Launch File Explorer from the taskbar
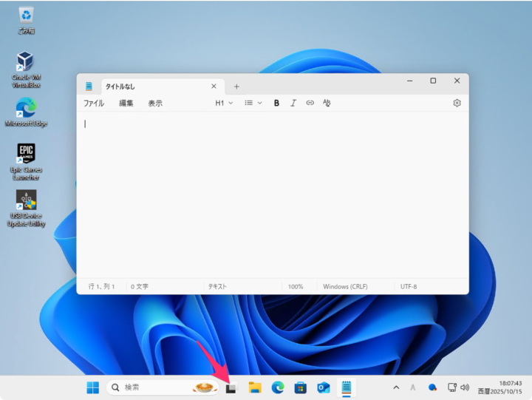532x400 pixels. pos(255,387)
